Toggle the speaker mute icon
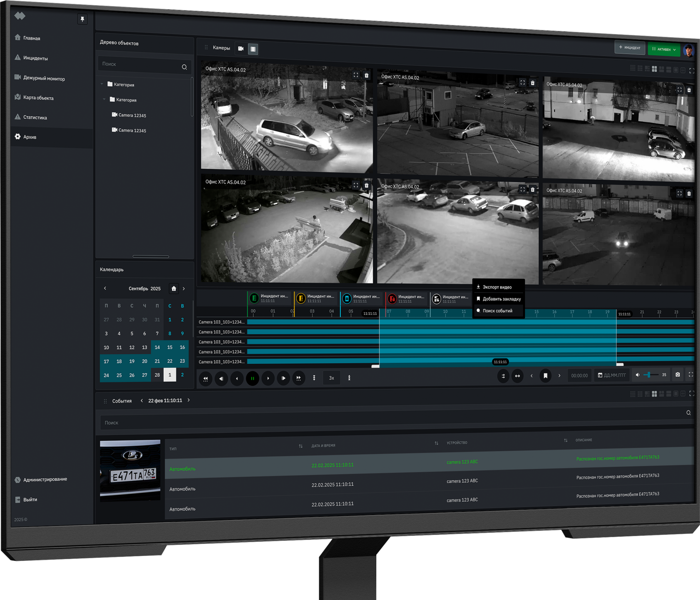The image size is (700, 600). click(x=637, y=375)
